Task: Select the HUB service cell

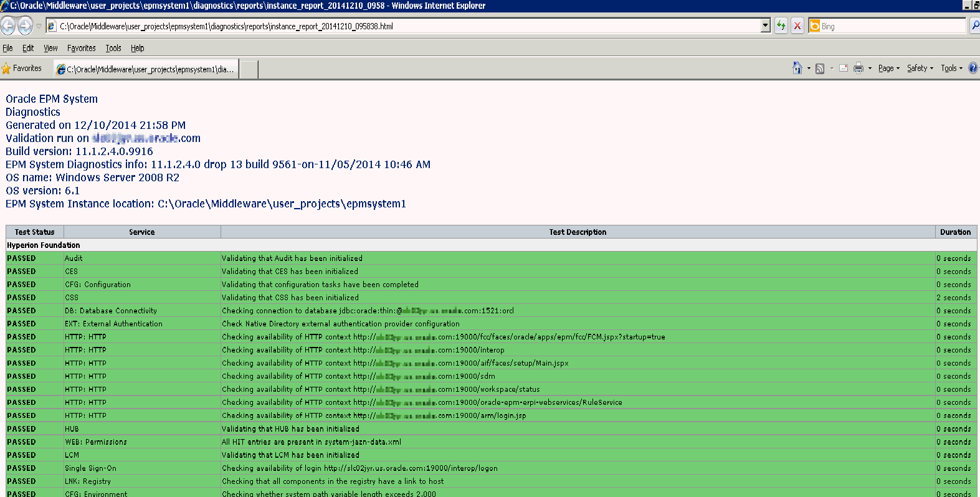Action: coord(142,428)
